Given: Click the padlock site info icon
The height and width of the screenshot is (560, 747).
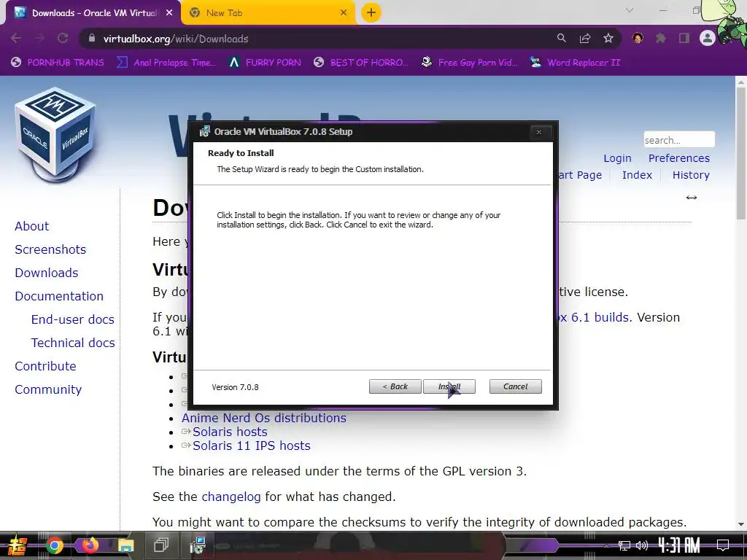Looking at the screenshot, I should [x=92, y=39].
